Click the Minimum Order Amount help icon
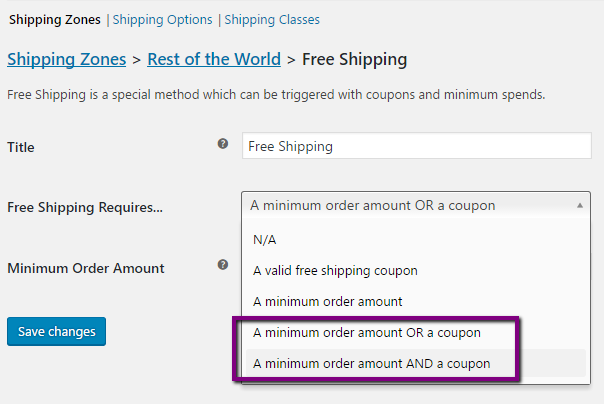This screenshot has width=604, height=404. point(223,266)
